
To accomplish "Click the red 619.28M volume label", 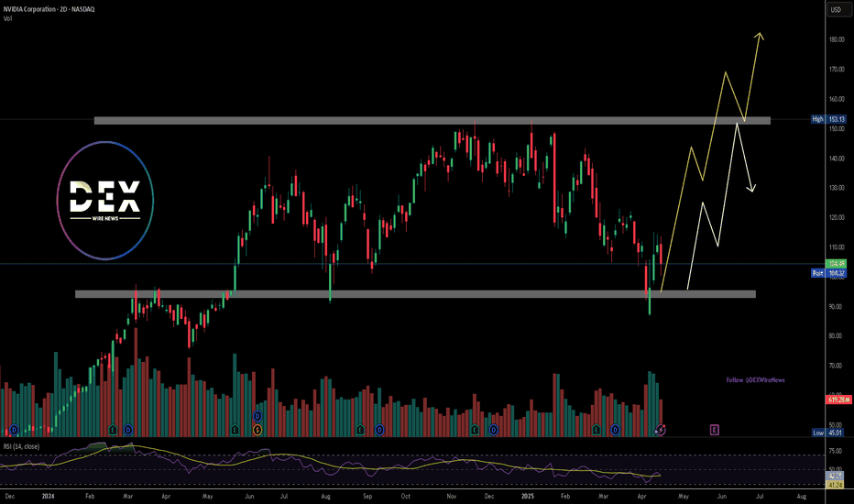I will coord(838,400).
